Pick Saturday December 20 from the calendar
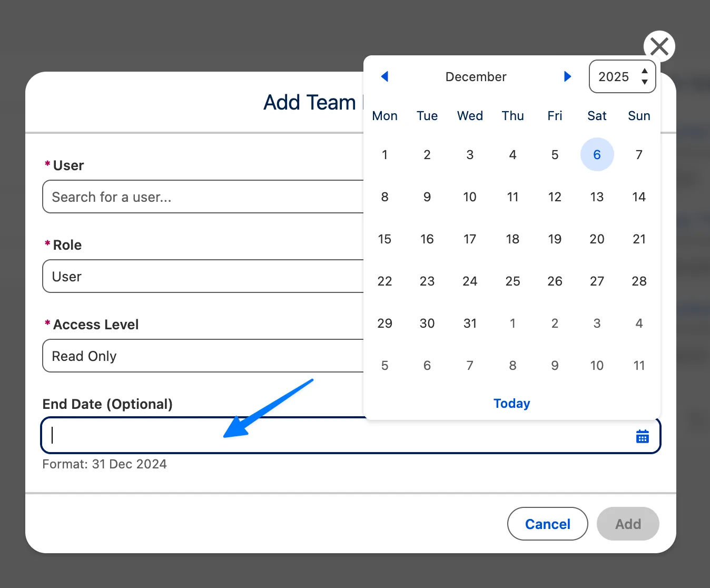 597,239
